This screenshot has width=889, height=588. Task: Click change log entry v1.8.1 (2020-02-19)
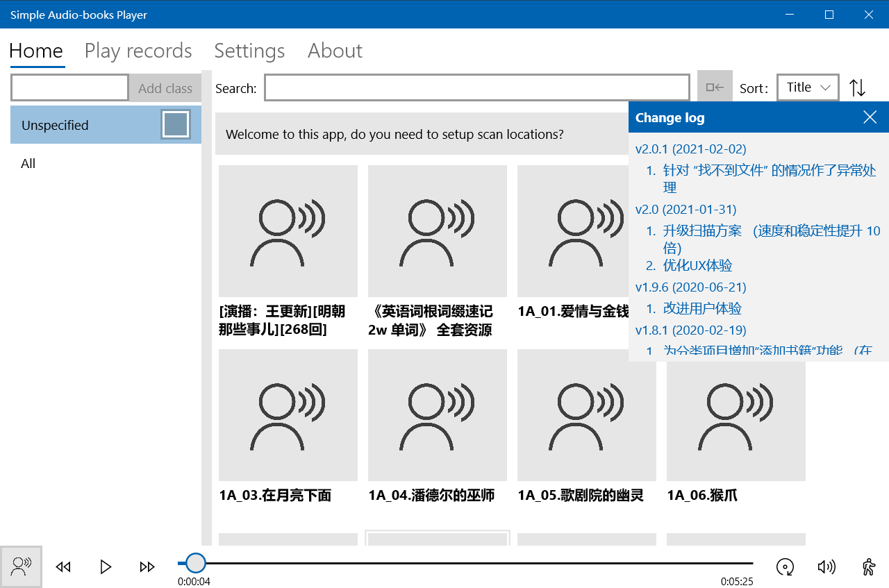pos(690,330)
